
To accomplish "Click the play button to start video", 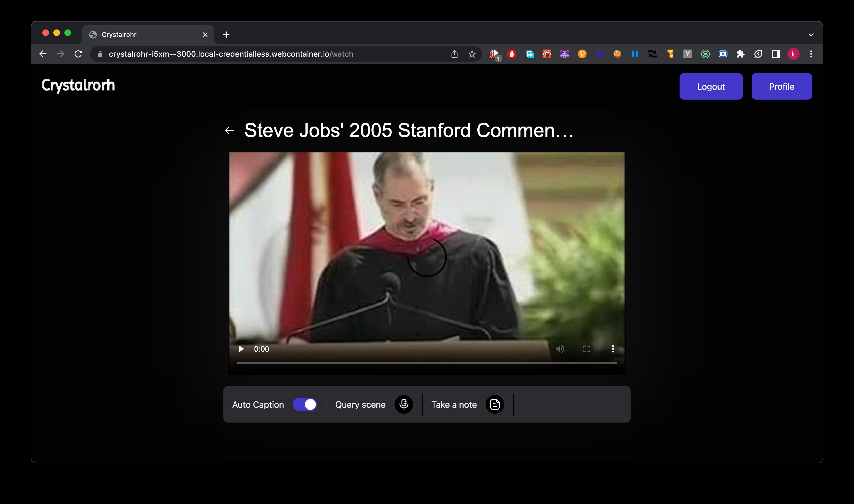I will click(x=241, y=349).
